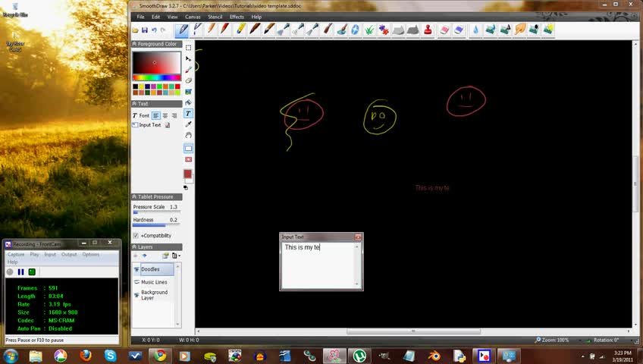Set text alignment to center
Screen dimensions: 643x364
pos(165,115)
